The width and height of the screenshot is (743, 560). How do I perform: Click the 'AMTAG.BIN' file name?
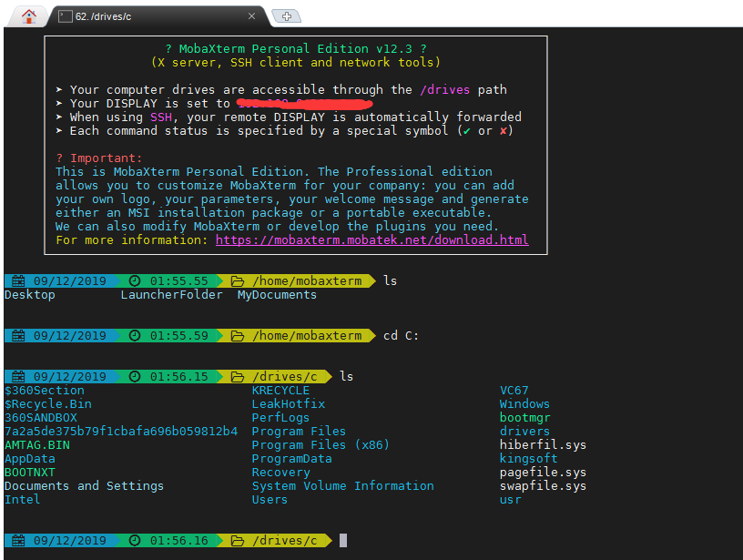pyautogui.click(x=37, y=445)
